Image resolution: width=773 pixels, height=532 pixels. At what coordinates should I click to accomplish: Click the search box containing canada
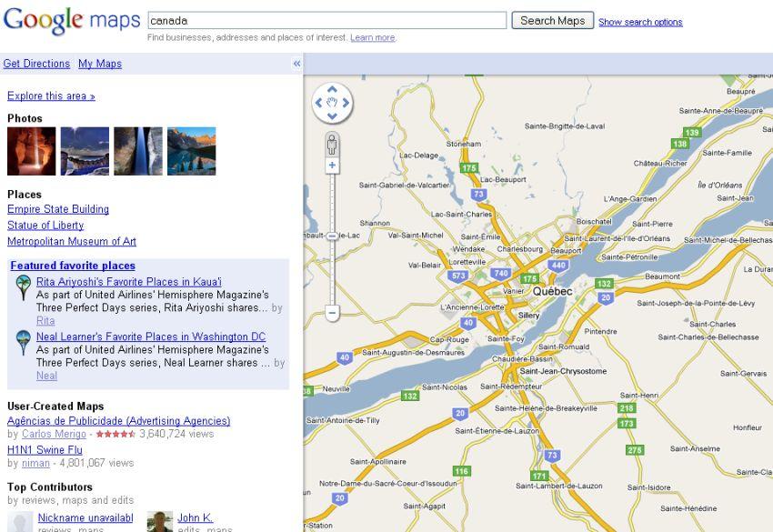327,21
